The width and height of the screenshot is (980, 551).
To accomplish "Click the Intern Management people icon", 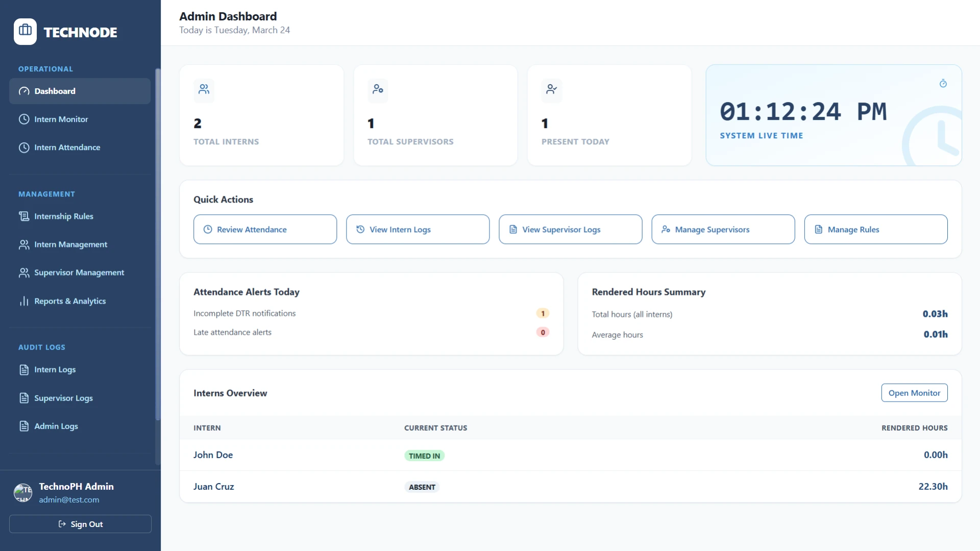I will coord(24,244).
